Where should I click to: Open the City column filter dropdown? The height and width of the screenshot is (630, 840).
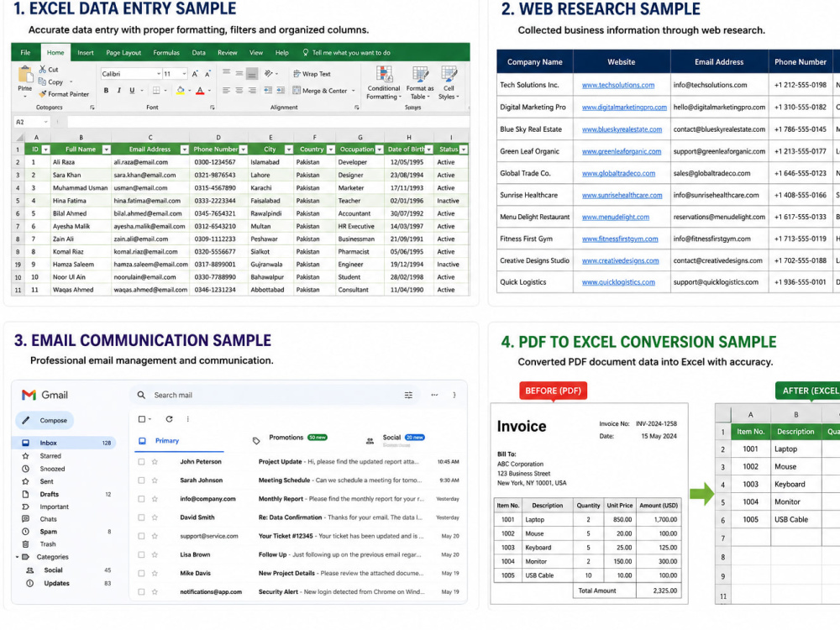coord(289,150)
